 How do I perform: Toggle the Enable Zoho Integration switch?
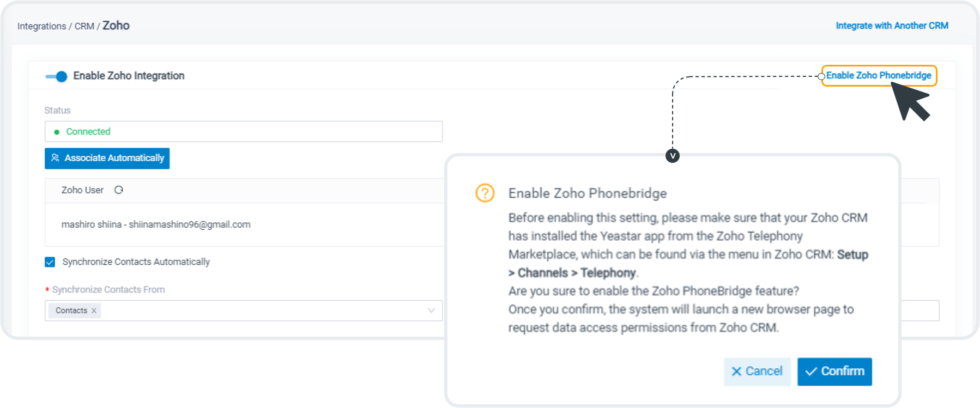(x=56, y=76)
